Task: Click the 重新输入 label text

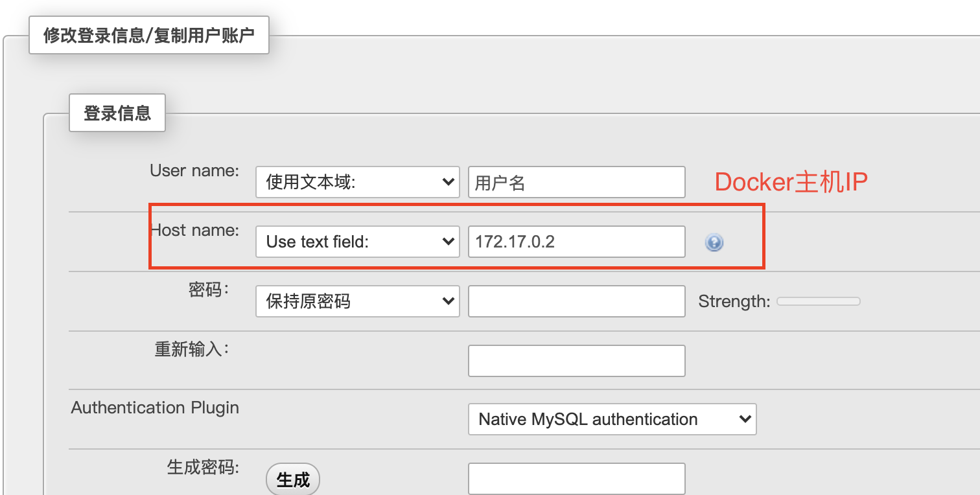Action: click(191, 349)
